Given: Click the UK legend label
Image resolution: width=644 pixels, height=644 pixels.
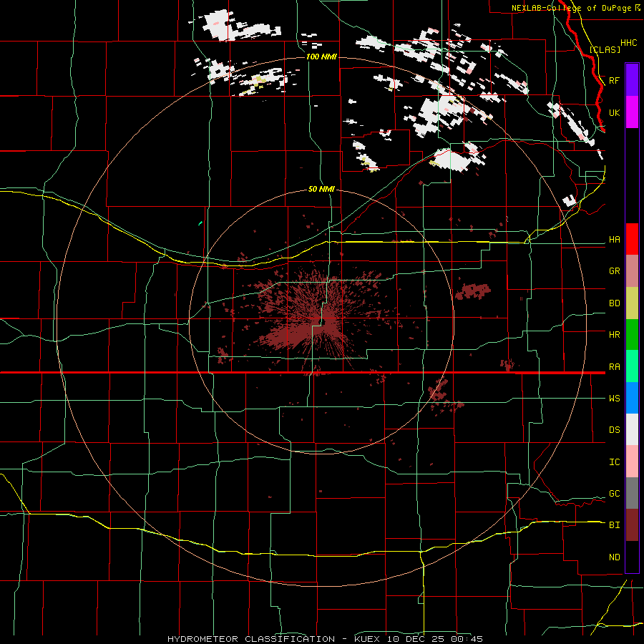Looking at the screenshot, I should (x=614, y=113).
